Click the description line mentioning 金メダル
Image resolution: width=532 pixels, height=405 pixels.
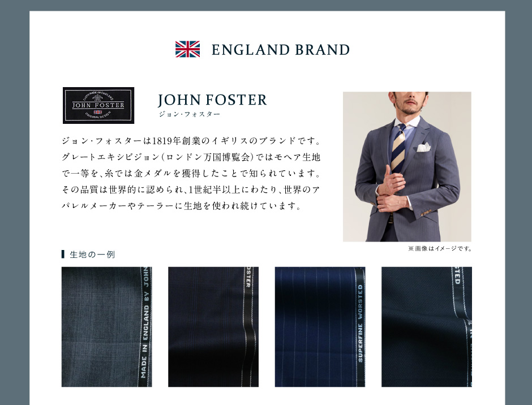click(191, 173)
